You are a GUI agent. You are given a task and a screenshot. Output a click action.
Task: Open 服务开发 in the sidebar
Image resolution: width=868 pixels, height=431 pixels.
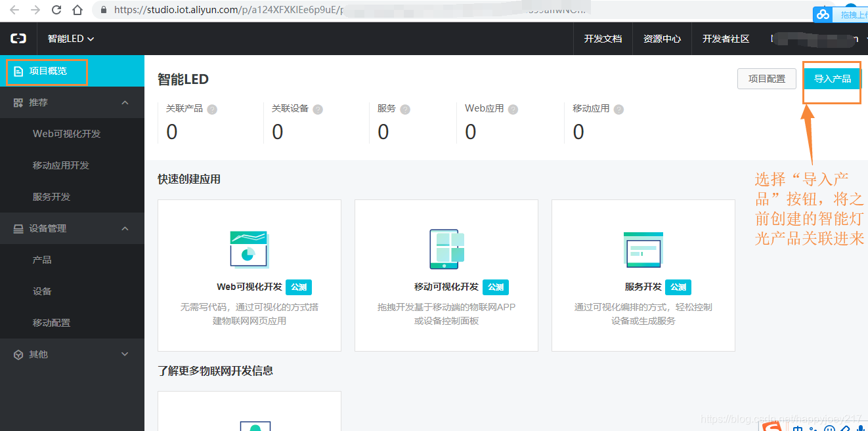(x=51, y=197)
